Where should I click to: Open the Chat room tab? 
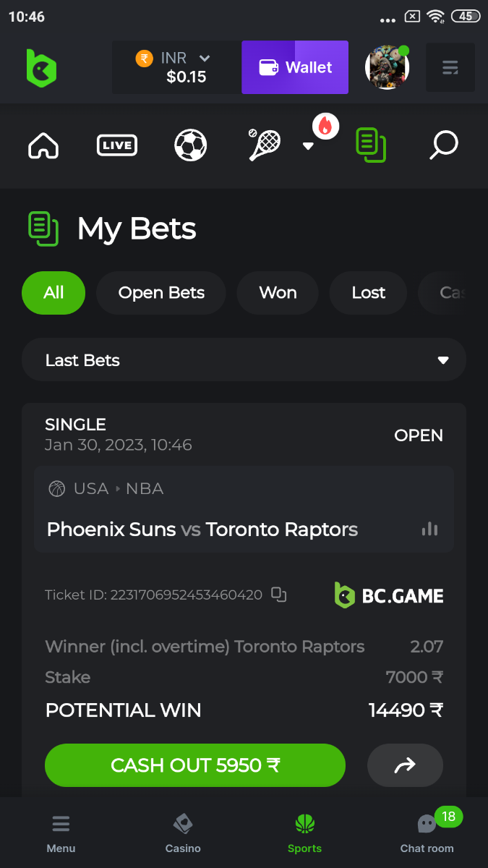(427, 833)
